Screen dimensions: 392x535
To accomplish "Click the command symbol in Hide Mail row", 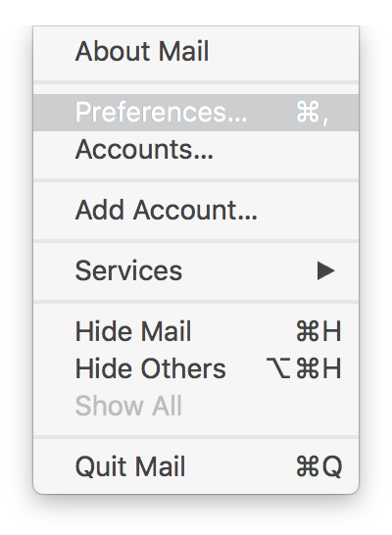I will pos(308,331).
